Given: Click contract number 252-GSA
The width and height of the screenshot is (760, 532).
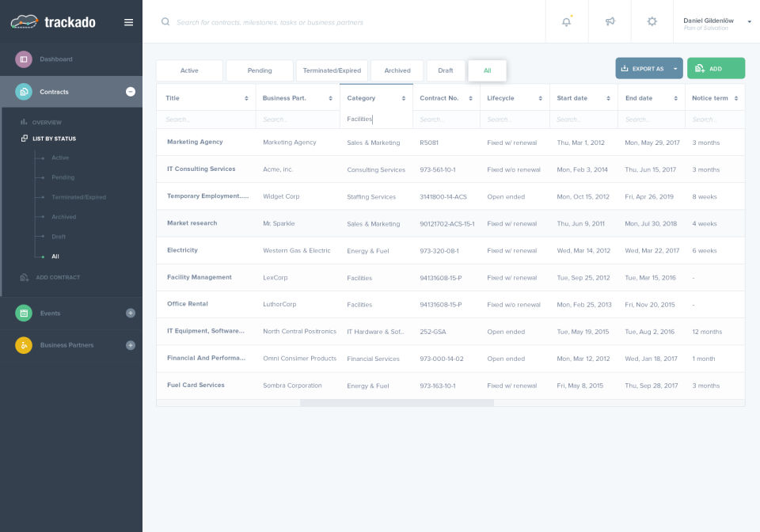Looking at the screenshot, I should (433, 332).
